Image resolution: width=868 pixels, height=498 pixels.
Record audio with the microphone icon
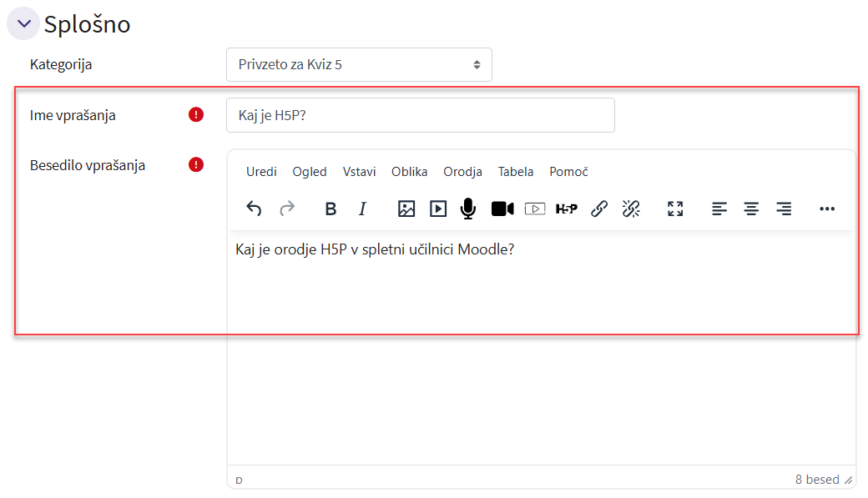(468, 209)
